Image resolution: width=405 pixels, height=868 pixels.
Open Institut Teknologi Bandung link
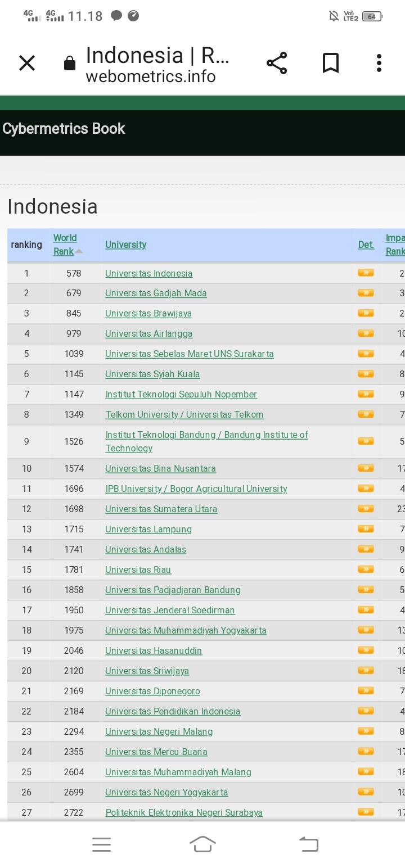tap(206, 441)
